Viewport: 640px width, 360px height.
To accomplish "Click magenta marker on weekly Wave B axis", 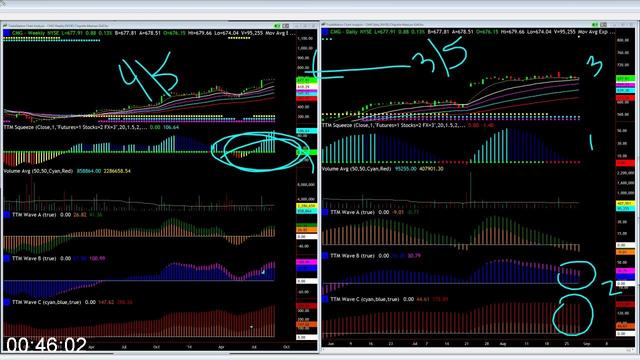I will click(306, 262).
